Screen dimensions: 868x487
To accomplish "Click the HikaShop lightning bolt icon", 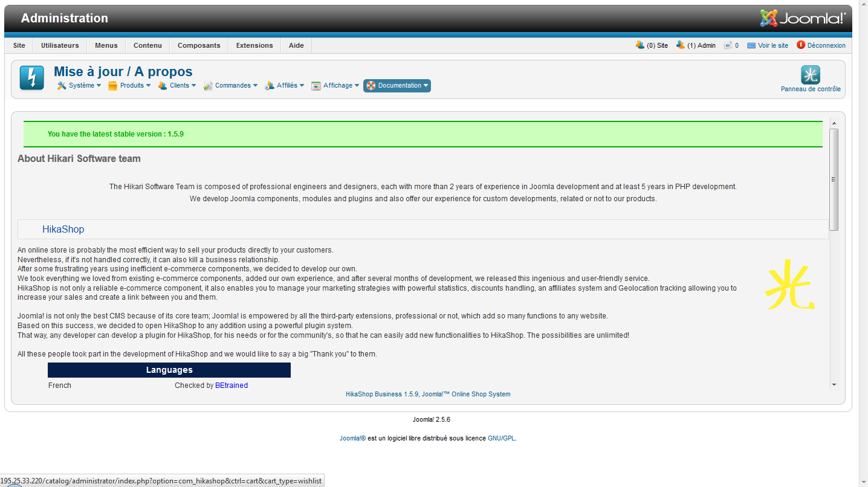I will coord(31,78).
